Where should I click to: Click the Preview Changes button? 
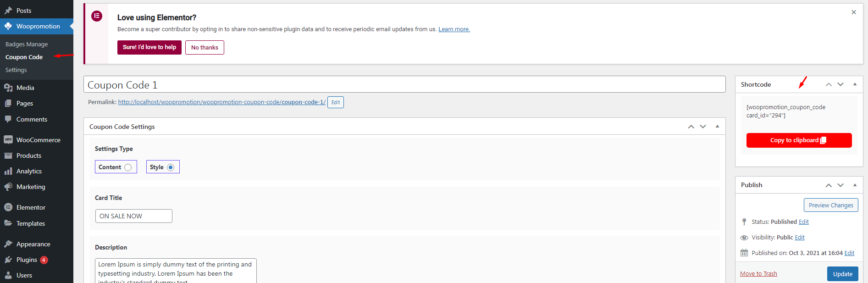tap(831, 205)
